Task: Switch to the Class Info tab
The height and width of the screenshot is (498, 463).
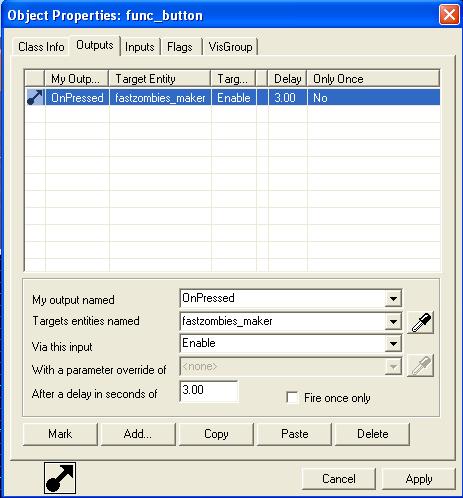Action: (x=41, y=47)
